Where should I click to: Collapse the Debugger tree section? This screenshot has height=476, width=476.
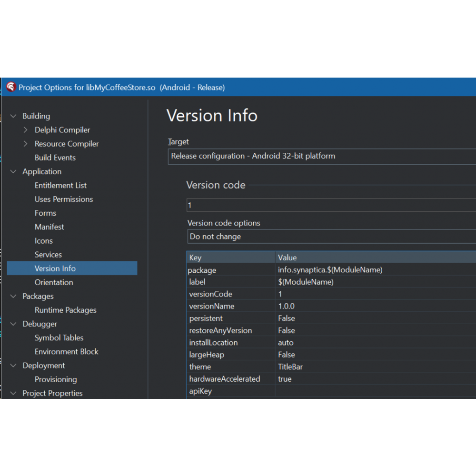pos(13,324)
